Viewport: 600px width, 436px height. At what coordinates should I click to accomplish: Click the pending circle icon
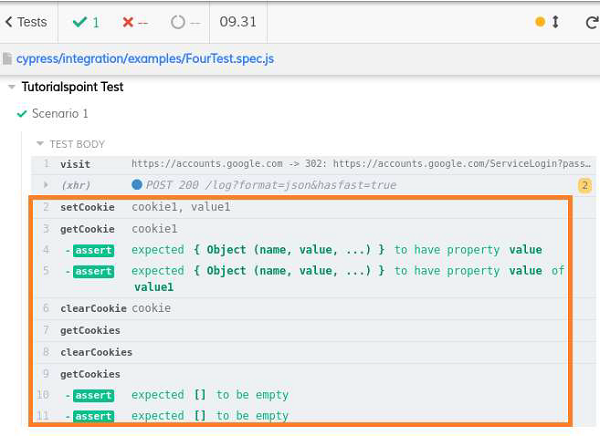[178, 22]
